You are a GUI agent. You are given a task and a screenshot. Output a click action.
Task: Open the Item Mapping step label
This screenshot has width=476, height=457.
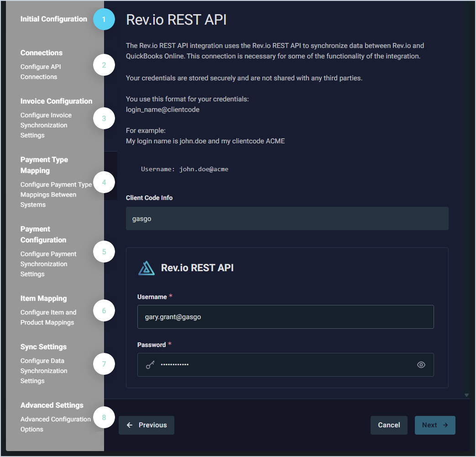[x=44, y=299]
